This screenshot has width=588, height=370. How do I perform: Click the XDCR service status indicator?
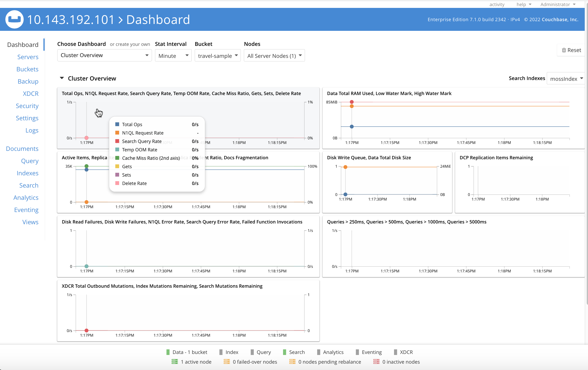click(x=395, y=352)
